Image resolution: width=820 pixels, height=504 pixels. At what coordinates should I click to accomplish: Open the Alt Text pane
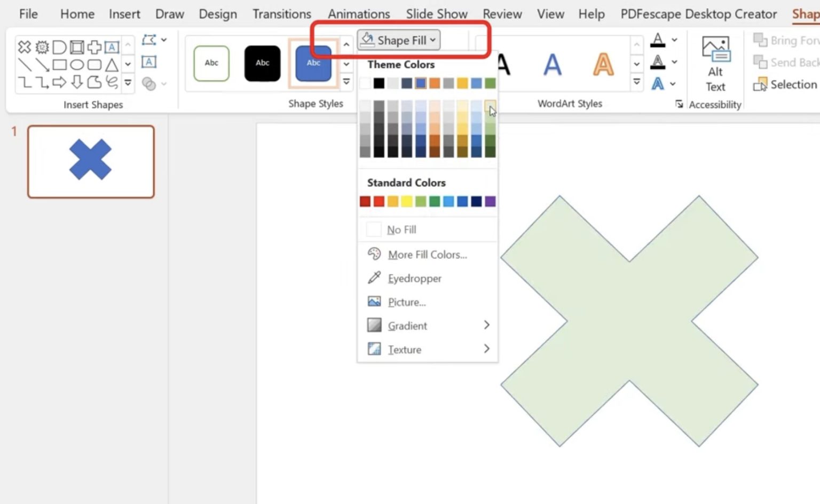(x=715, y=63)
